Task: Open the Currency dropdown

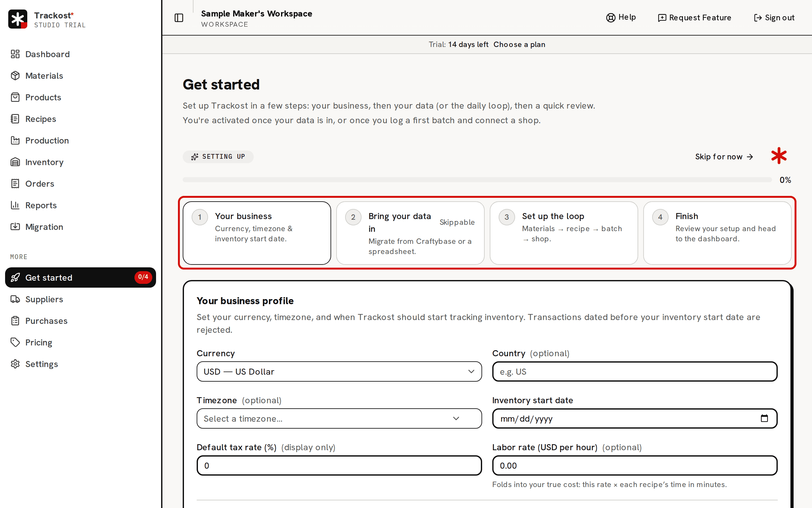Action: (x=339, y=371)
